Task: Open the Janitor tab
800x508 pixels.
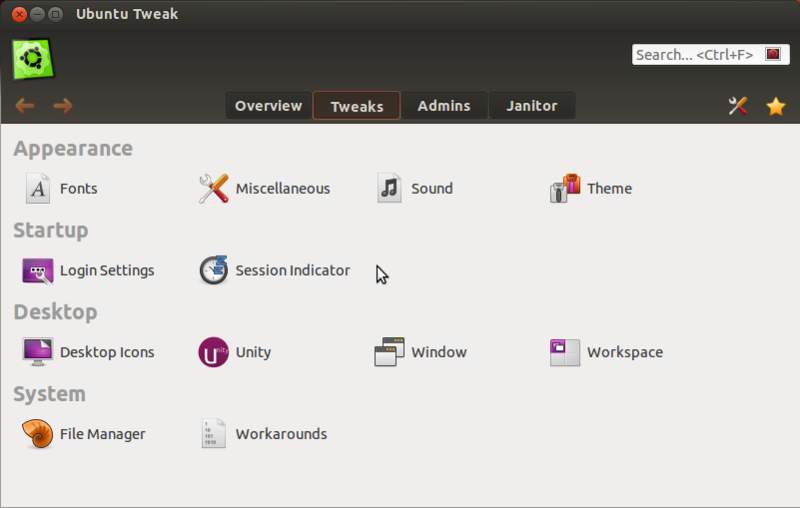Action: [532, 106]
